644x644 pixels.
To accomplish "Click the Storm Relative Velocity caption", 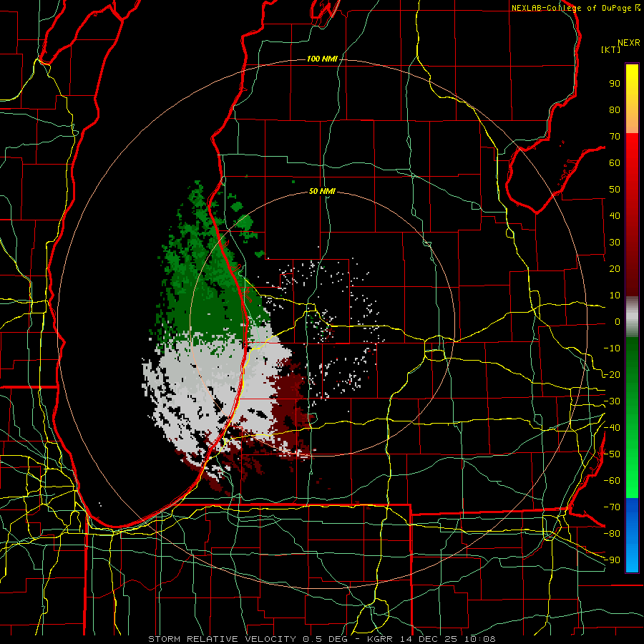I will tap(321, 639).
